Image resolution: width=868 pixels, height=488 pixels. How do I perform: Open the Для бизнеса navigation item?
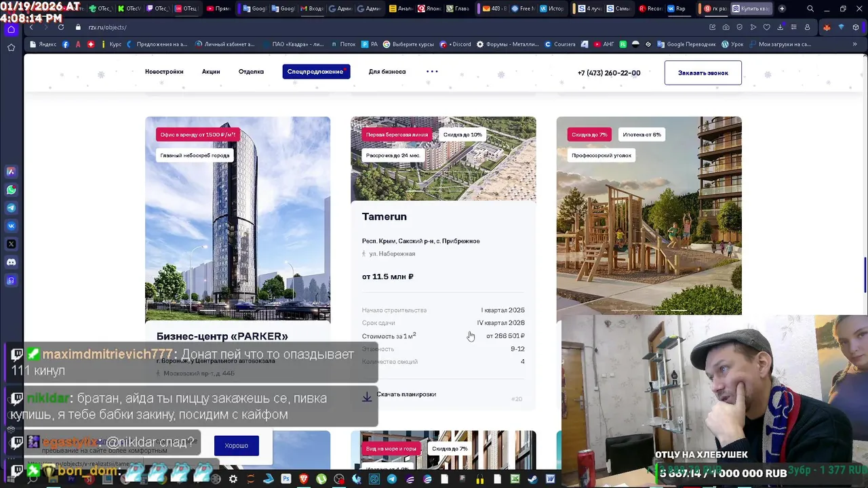pos(387,71)
